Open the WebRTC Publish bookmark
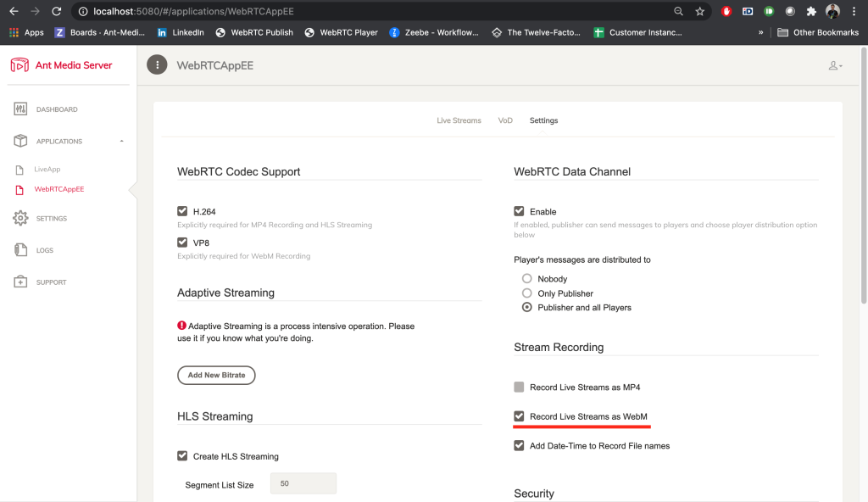This screenshot has width=868, height=502. 254,33
